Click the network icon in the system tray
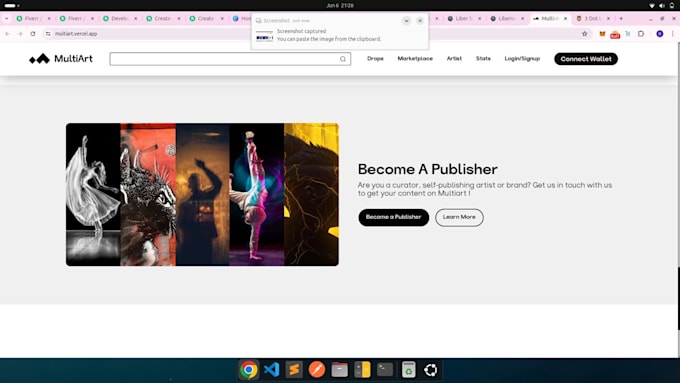 tap(652, 6)
